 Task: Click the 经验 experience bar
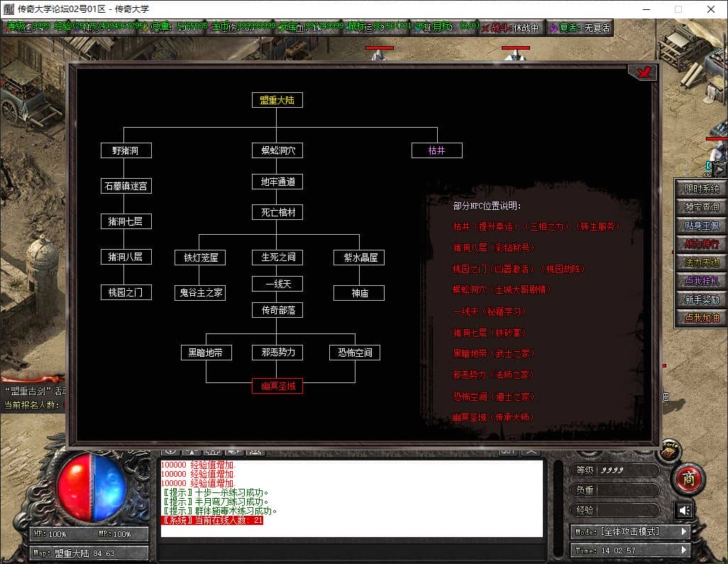point(614,510)
